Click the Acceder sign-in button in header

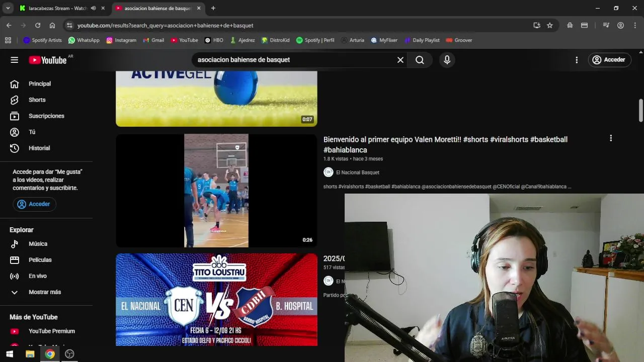tap(609, 60)
